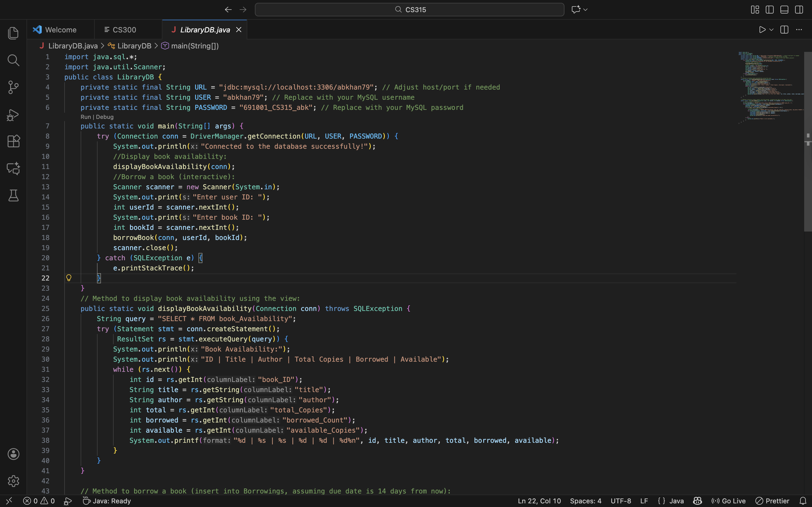The height and width of the screenshot is (507, 812).
Task: Toggle the Primary Side Bar visibility
Action: pyautogui.click(x=769, y=9)
